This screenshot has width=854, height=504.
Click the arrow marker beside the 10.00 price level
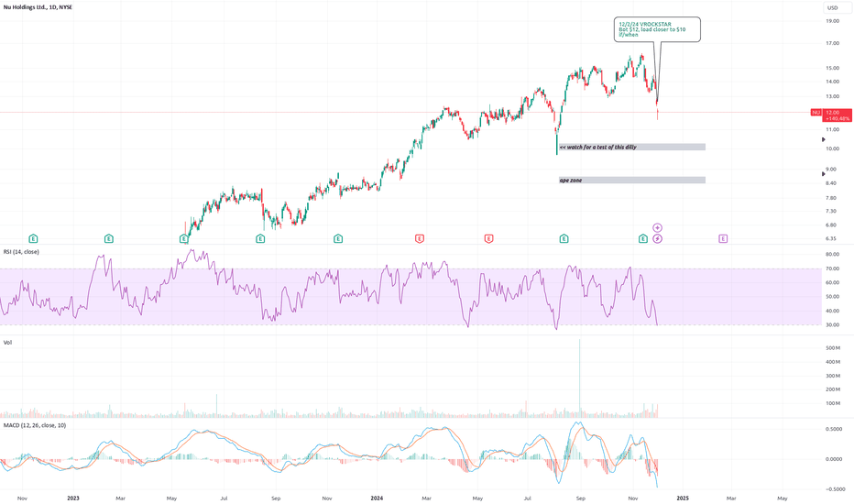pyautogui.click(x=823, y=140)
